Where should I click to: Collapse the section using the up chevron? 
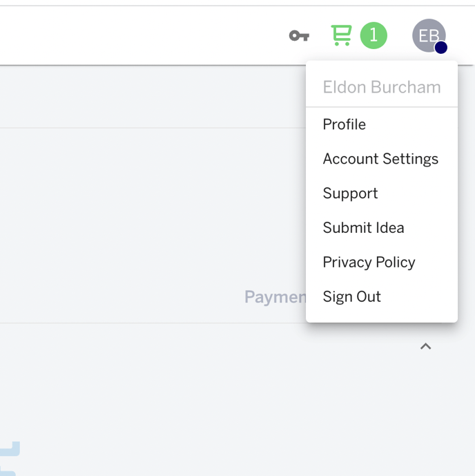click(425, 346)
